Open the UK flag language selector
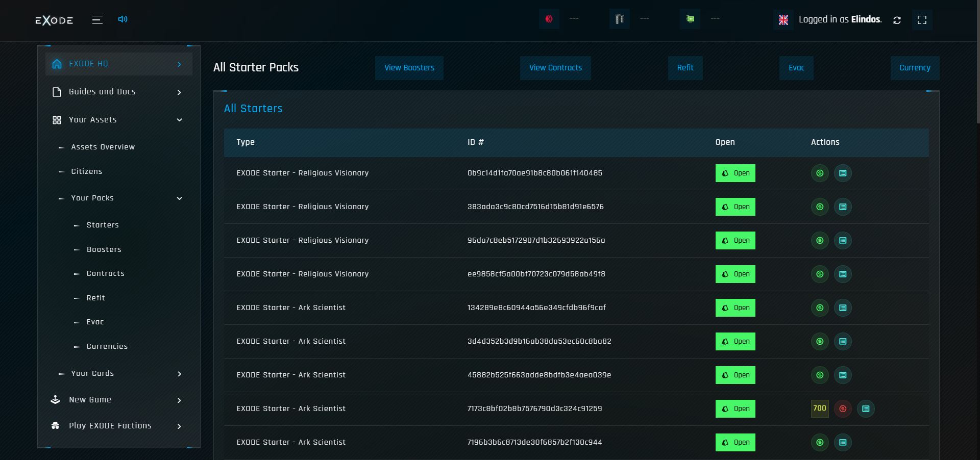 pyautogui.click(x=783, y=20)
